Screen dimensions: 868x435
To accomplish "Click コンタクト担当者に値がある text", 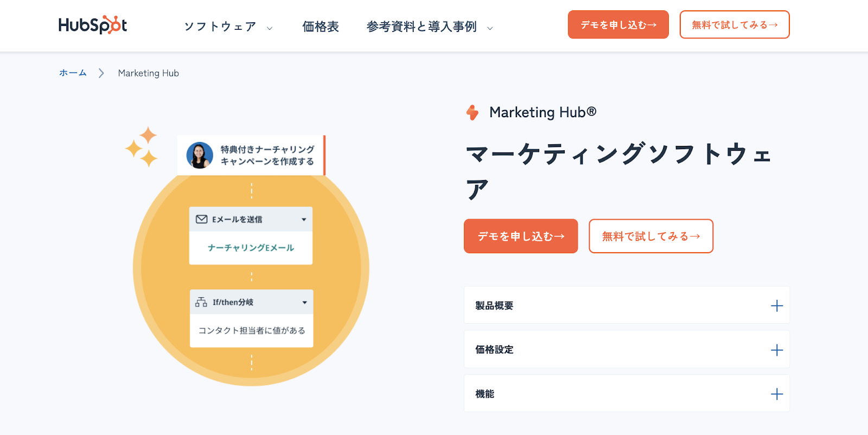I will click(252, 330).
